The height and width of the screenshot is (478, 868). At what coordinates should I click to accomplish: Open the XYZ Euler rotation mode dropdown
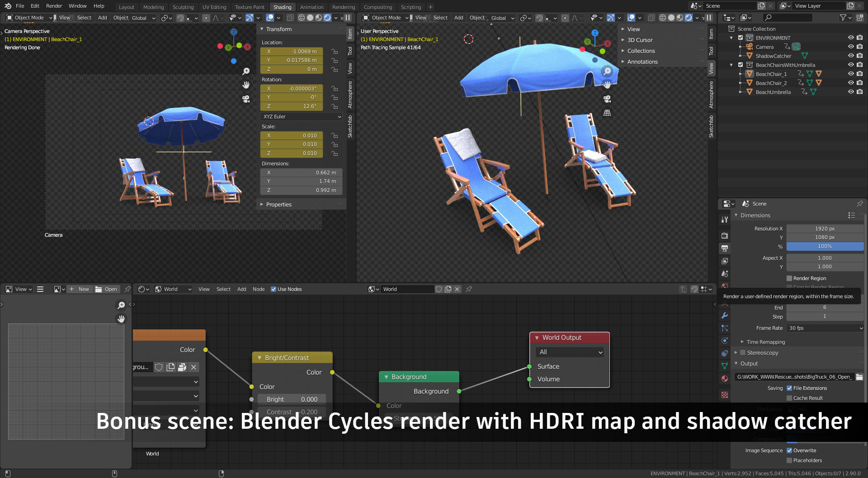[302, 117]
